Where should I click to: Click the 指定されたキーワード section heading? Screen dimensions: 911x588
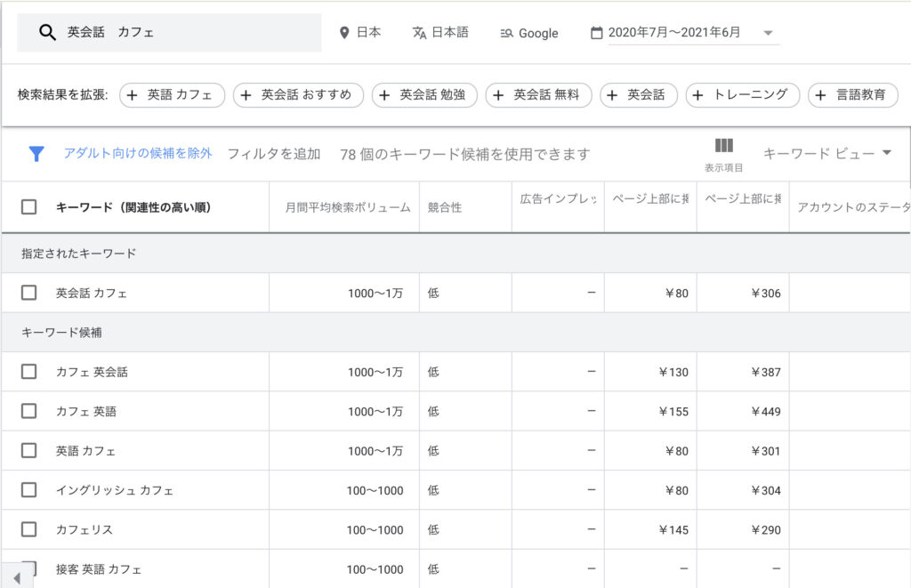click(78, 254)
